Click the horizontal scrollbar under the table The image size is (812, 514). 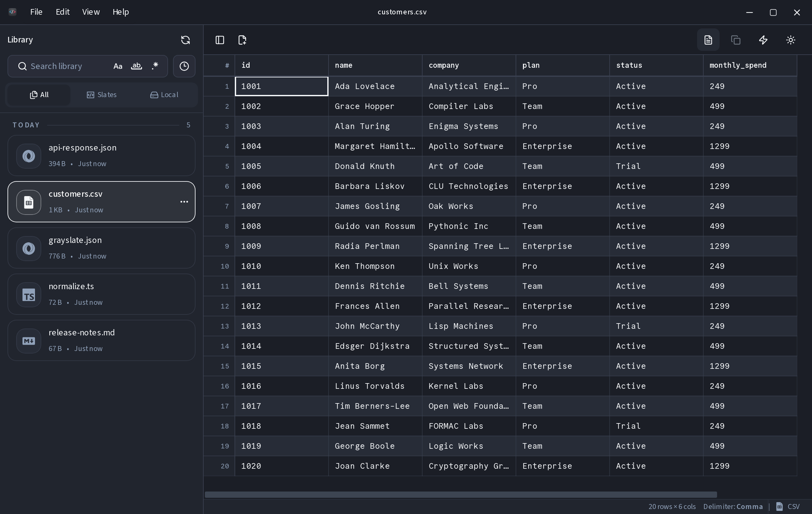point(461,494)
